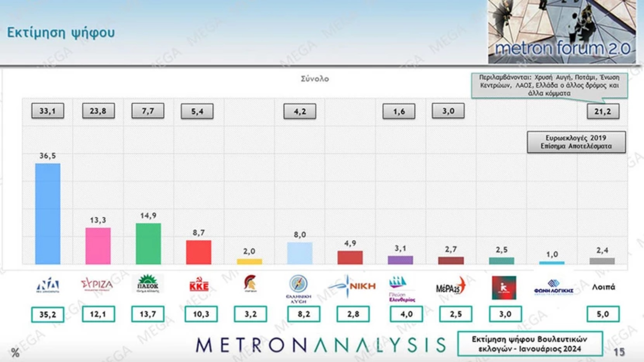Select the Spartan helmet party logo
Screen dimensions: 644x362
click(x=250, y=284)
